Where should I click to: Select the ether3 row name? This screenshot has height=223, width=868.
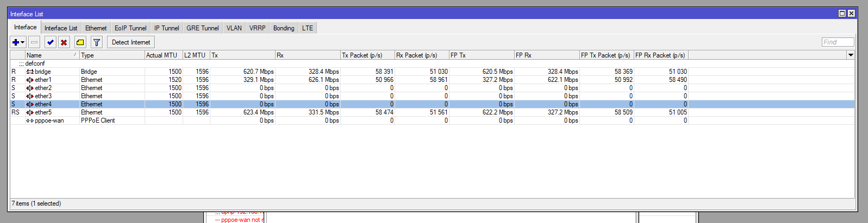43,96
